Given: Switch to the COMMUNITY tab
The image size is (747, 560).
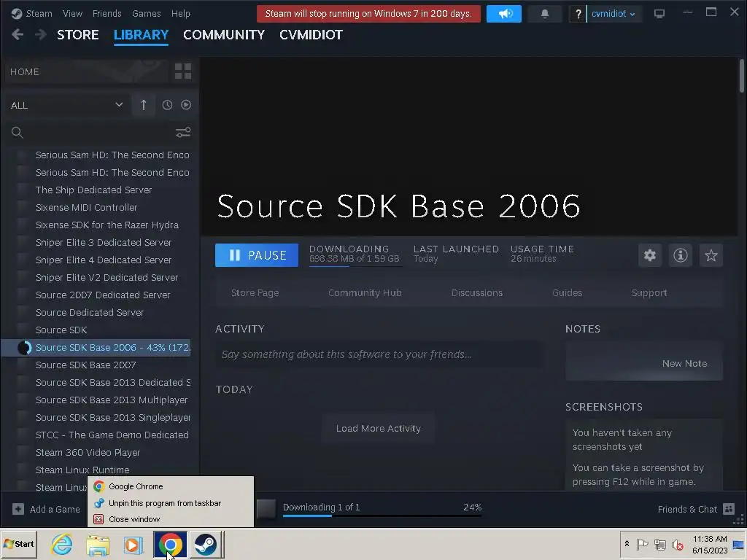Looking at the screenshot, I should tap(224, 35).
